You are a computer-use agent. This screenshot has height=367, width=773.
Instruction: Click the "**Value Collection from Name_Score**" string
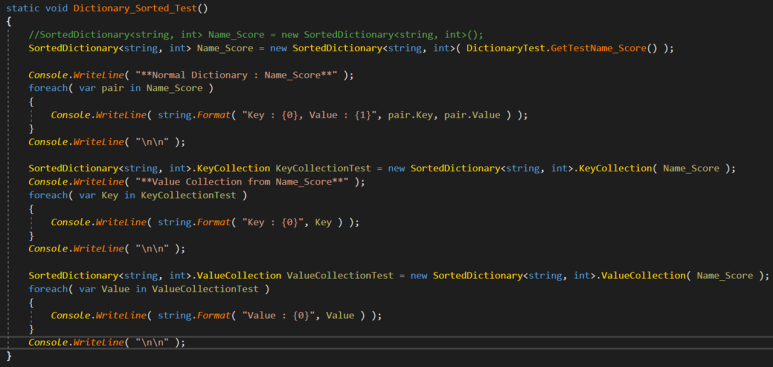[x=242, y=182]
